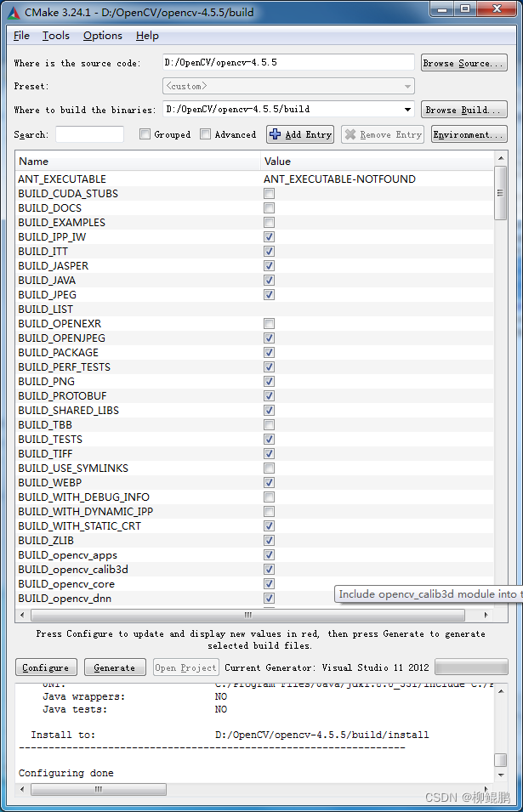Screen dimensions: 523x812
Task: Uncheck BUILD_opencv_dnn option
Action: pyautogui.click(x=270, y=599)
